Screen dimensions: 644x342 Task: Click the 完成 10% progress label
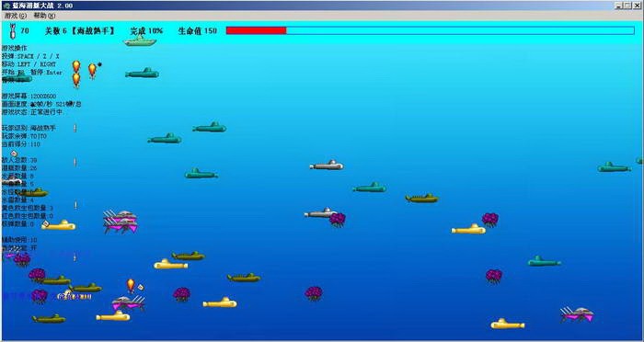[x=146, y=30]
